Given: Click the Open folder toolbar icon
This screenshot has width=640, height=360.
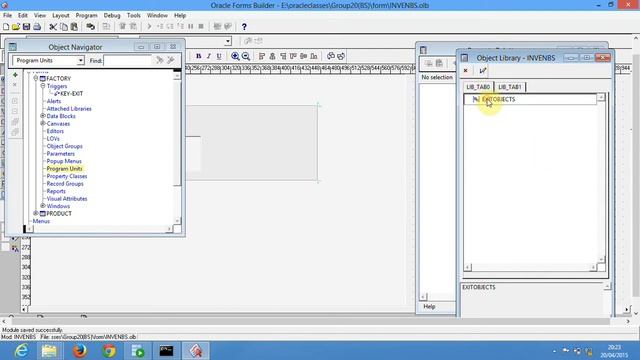Looking at the screenshot, I should pyautogui.click(x=16, y=27).
